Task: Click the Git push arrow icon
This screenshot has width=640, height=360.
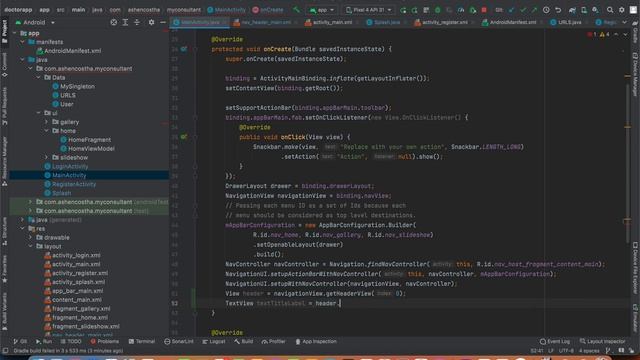Action: 534,10
